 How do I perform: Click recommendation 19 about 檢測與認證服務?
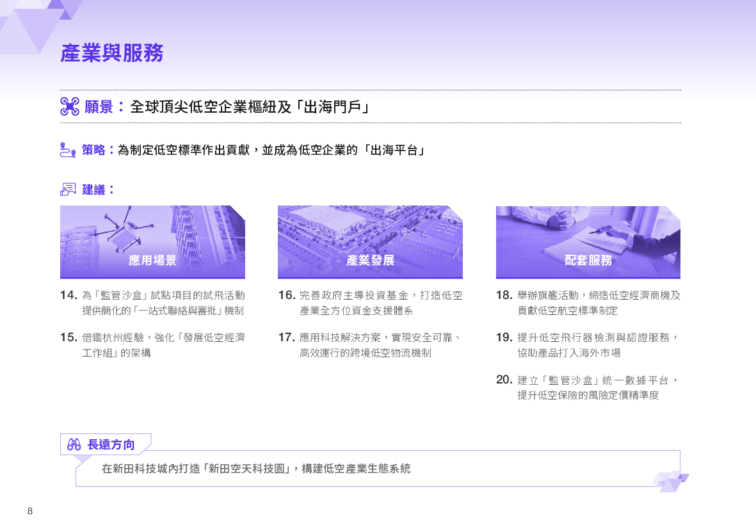[588, 345]
